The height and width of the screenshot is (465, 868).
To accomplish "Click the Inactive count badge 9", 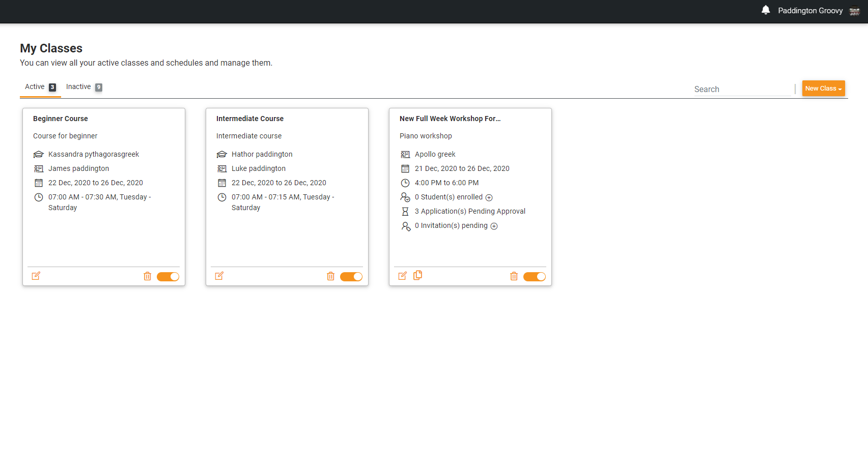I will tap(99, 88).
